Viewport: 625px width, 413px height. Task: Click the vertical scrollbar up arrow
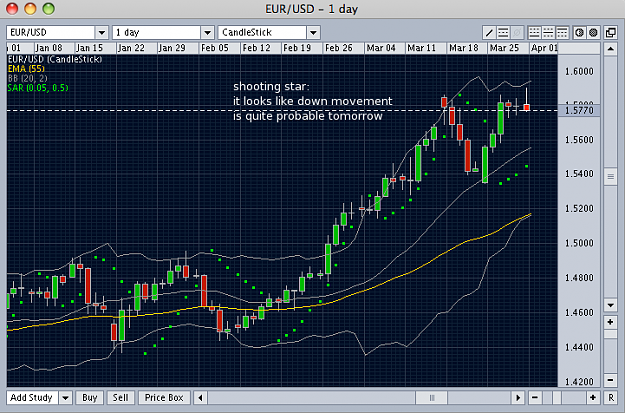pos(610,49)
